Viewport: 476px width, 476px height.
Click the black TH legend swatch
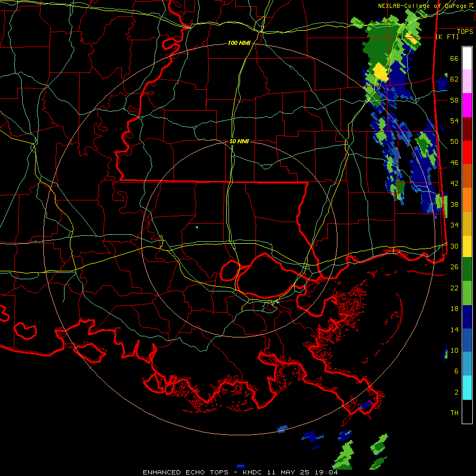click(x=467, y=411)
